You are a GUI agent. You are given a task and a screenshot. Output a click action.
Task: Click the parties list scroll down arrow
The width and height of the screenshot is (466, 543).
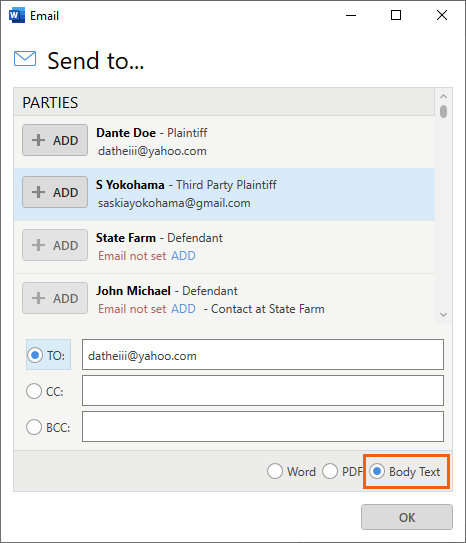[443, 315]
